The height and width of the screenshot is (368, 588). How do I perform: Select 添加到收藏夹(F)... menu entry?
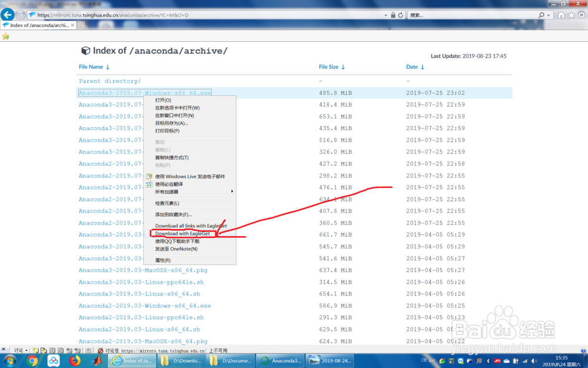point(190,215)
